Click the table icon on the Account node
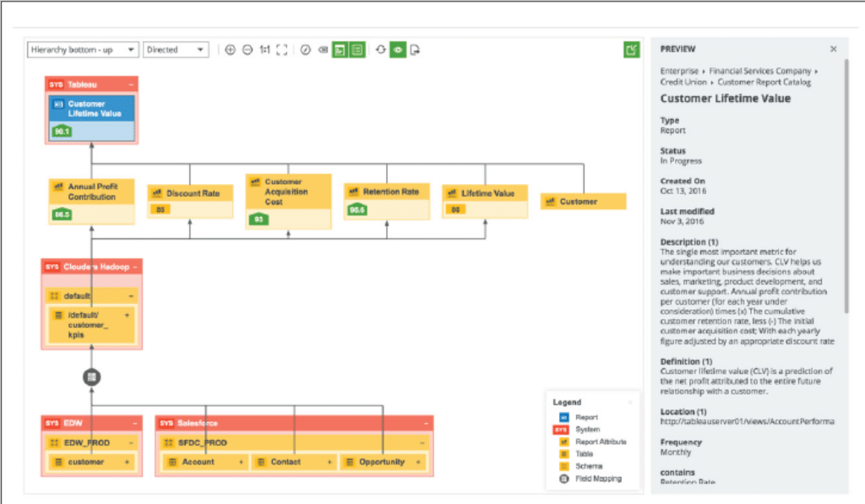The image size is (865, 504). (x=172, y=462)
